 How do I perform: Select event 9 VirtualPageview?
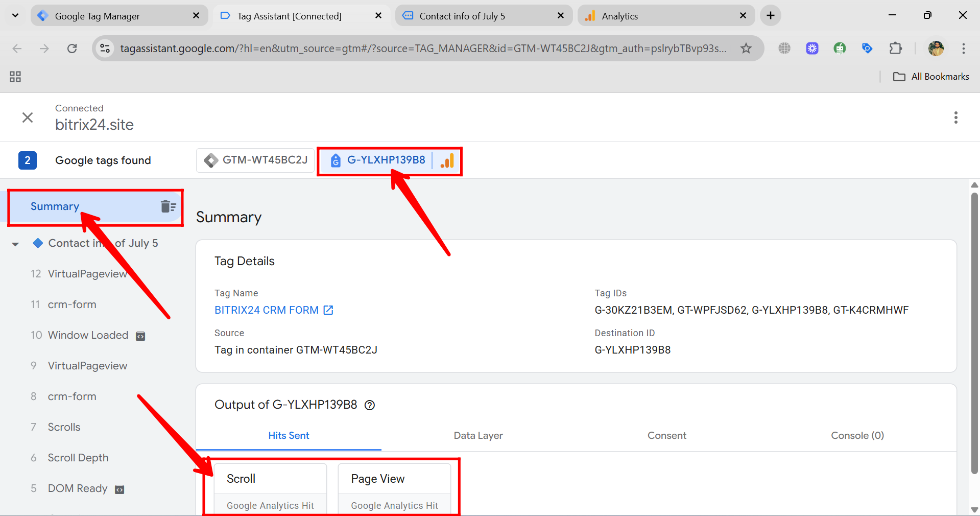pyautogui.click(x=79, y=366)
